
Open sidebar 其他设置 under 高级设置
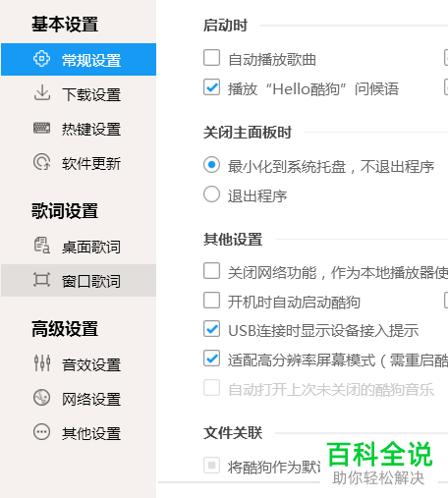79,433
